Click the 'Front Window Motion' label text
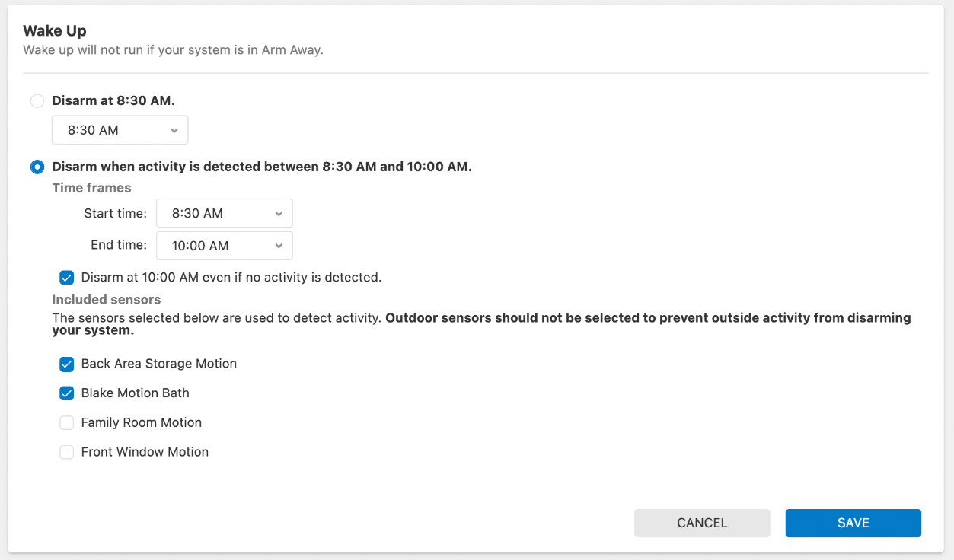This screenshot has width=954, height=560. [145, 452]
